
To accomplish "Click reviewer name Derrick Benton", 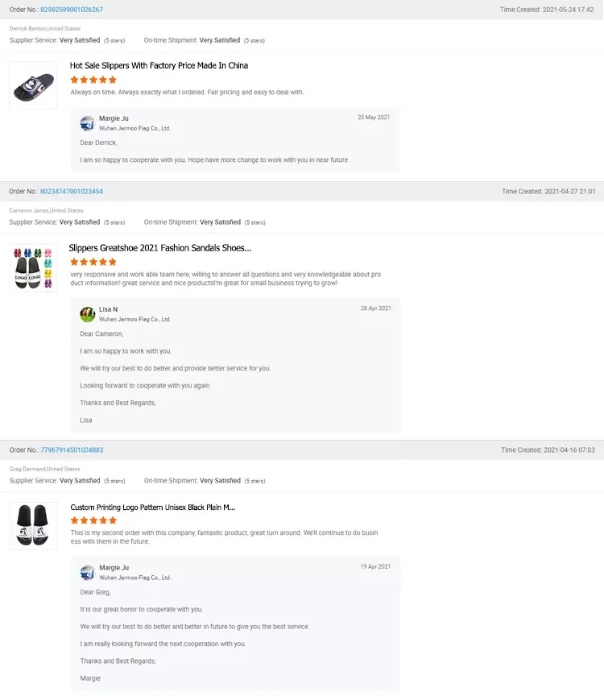I will (27, 28).
